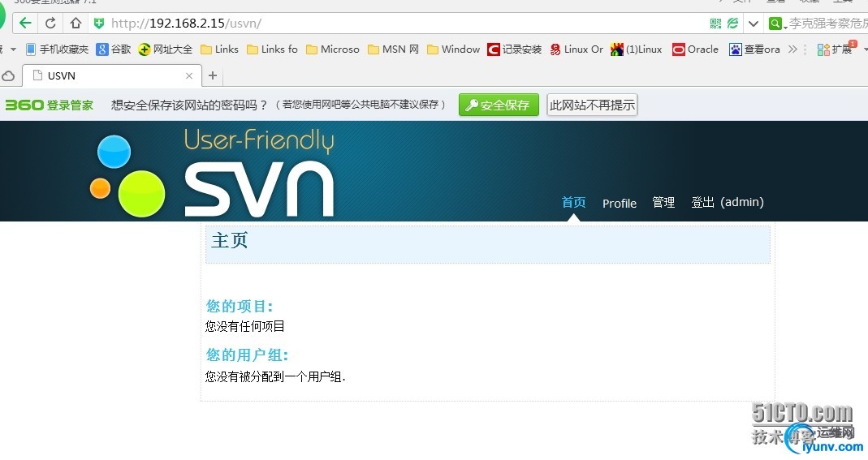The image size is (868, 460).
Task: Show more bookmarks with the double chevron
Action: click(792, 49)
